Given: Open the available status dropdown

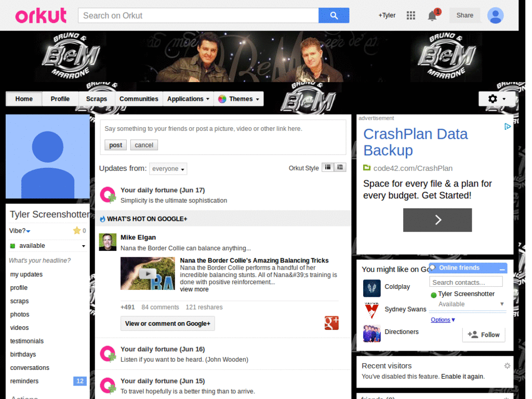Looking at the screenshot, I should point(47,246).
